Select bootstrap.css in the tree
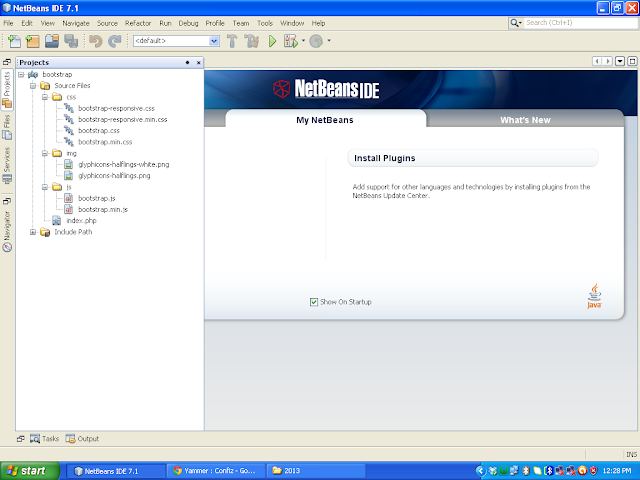The image size is (640, 480). pyautogui.click(x=99, y=131)
